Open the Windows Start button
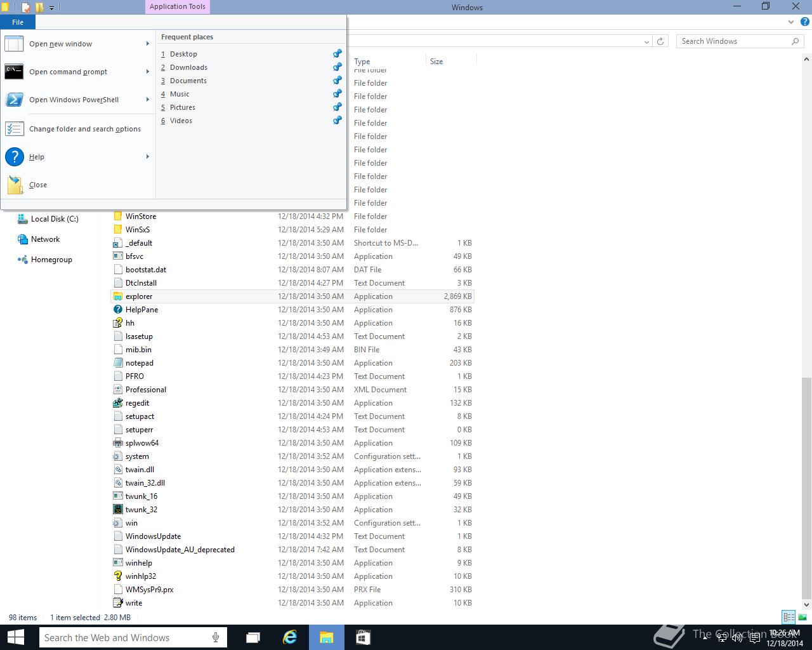 click(x=15, y=637)
